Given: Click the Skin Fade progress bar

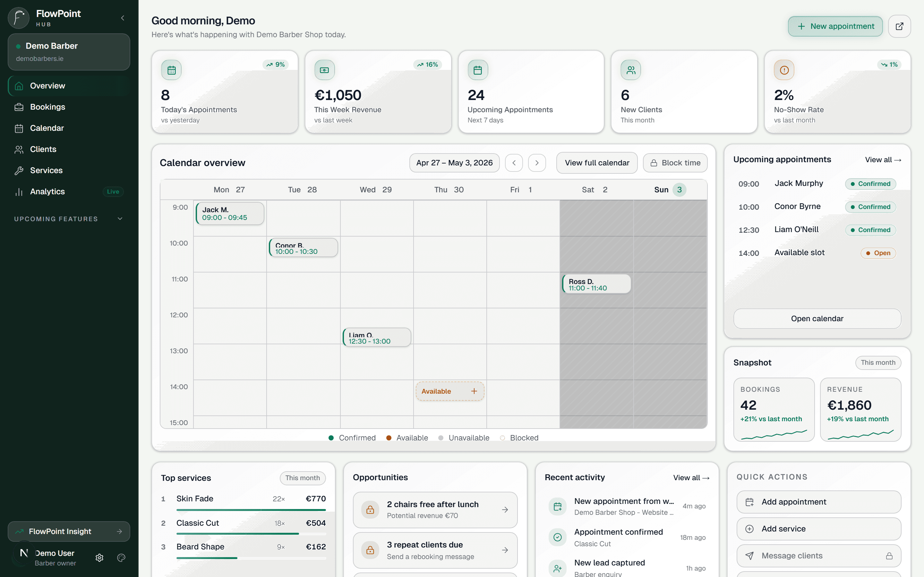Looking at the screenshot, I should (x=251, y=510).
